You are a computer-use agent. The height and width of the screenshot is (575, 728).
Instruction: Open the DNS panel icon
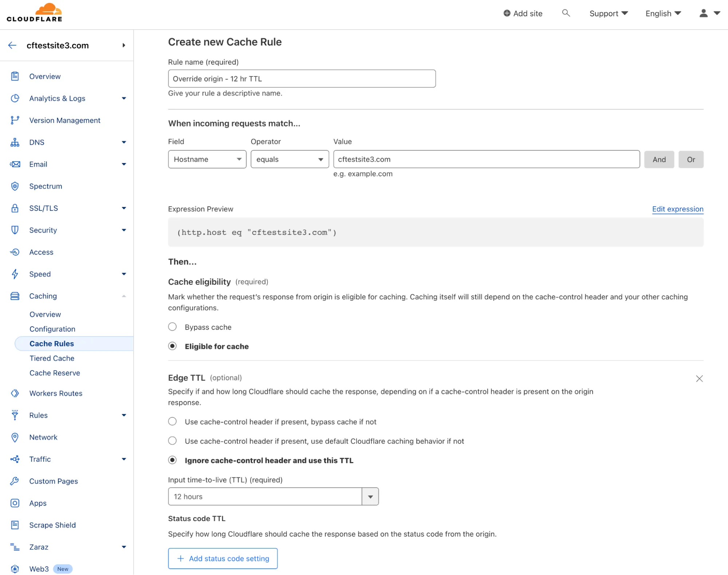[15, 142]
